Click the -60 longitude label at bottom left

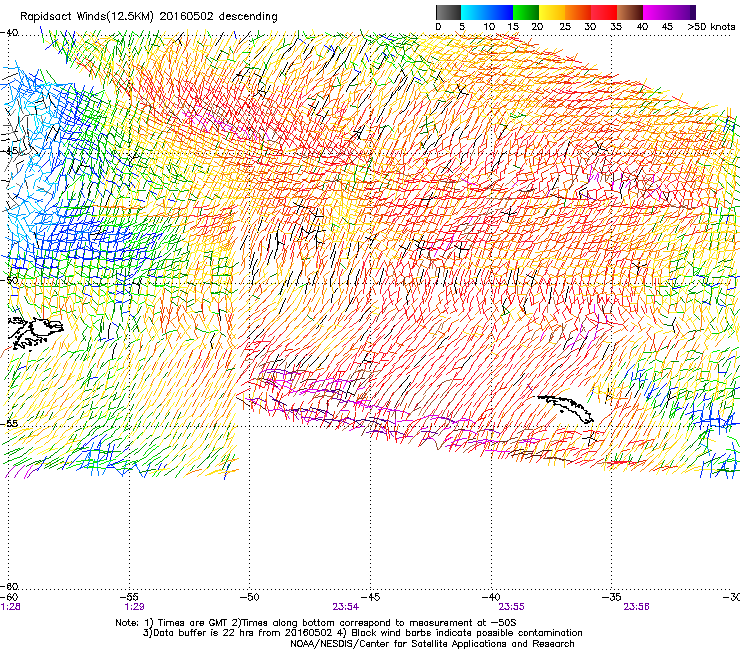pos(9,597)
